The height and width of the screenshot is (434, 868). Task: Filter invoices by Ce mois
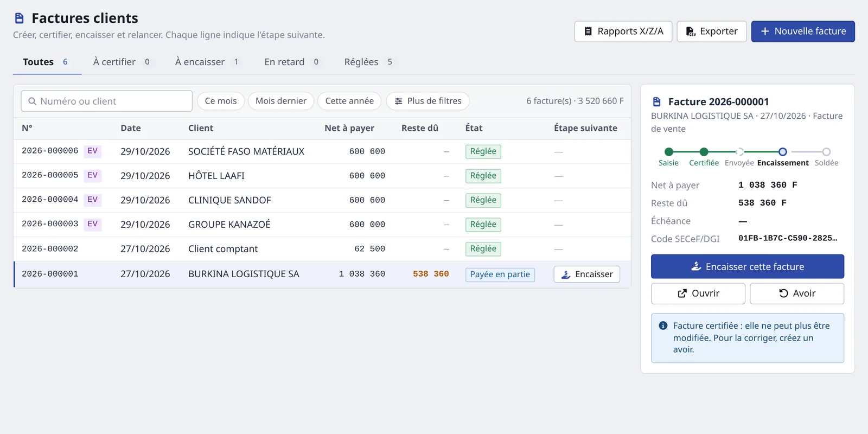[221, 101]
